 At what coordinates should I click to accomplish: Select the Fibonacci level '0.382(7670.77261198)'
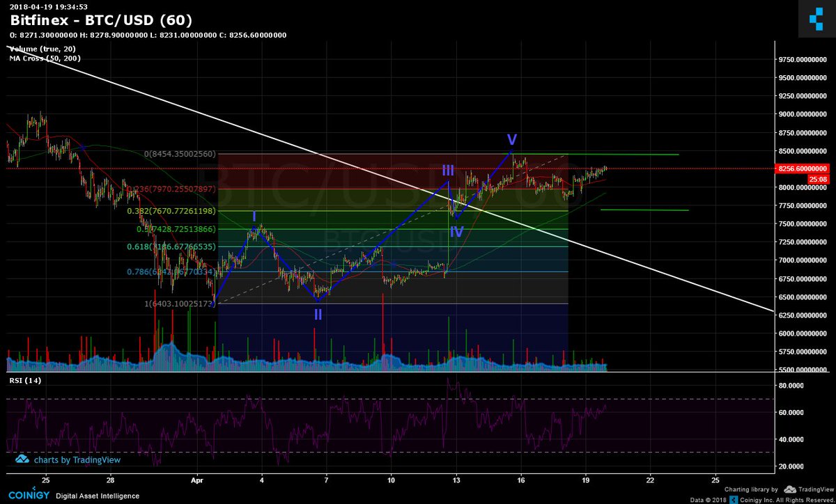coord(171,210)
